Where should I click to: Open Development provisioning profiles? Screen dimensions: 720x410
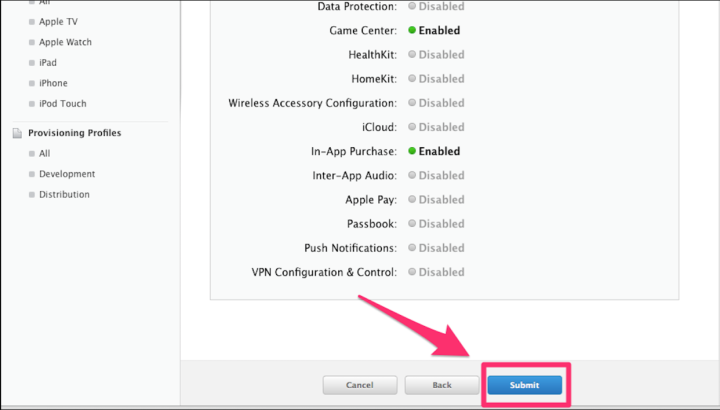coord(67,174)
